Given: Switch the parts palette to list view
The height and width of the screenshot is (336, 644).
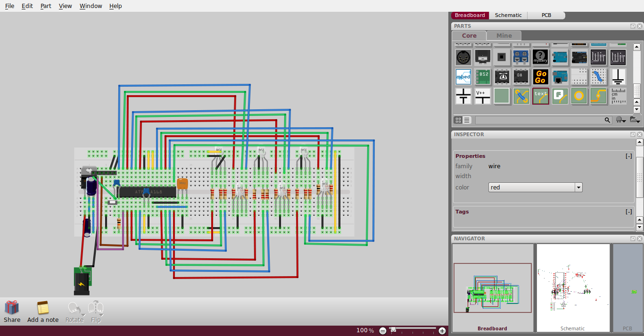Looking at the screenshot, I should click(x=467, y=120).
